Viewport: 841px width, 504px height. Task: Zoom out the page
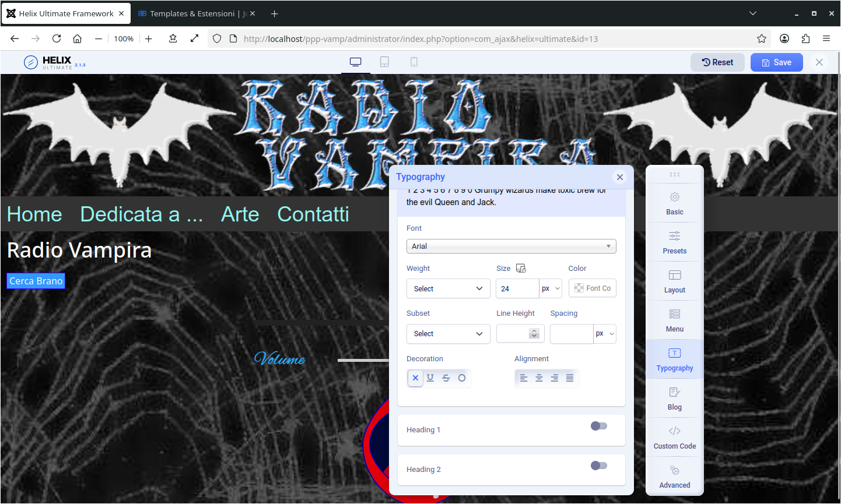99,38
